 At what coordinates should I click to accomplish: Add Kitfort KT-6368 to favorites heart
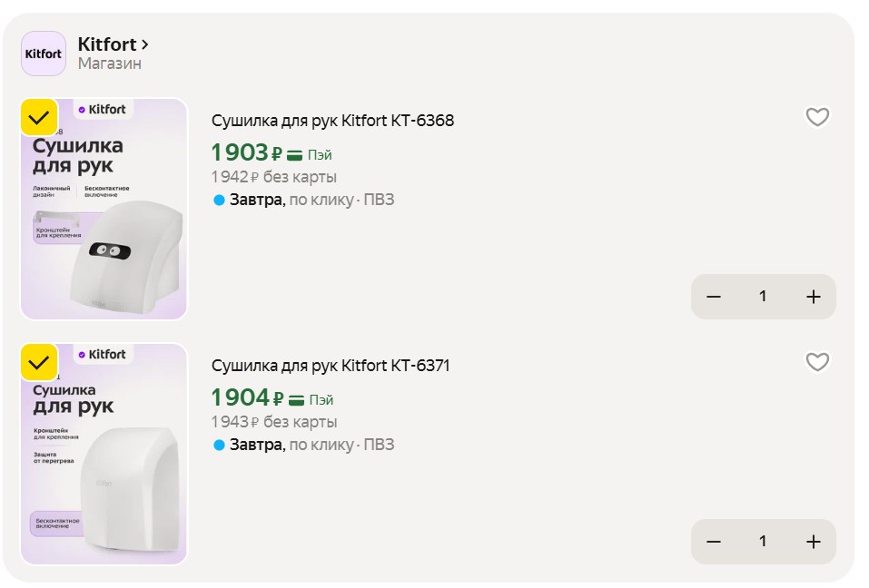[x=817, y=117]
